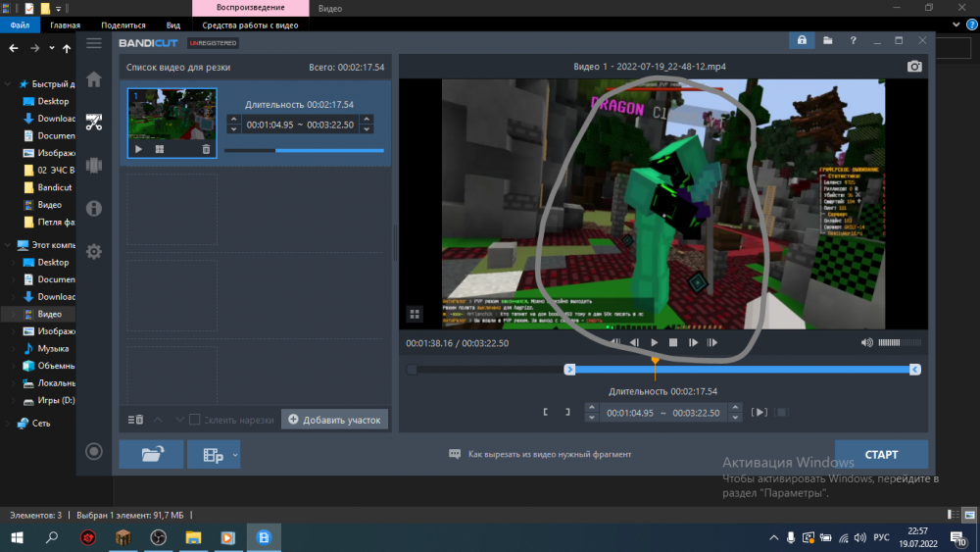Viewport: 980px width, 552px height.
Task: Click Добавить участок button
Action: (x=334, y=420)
